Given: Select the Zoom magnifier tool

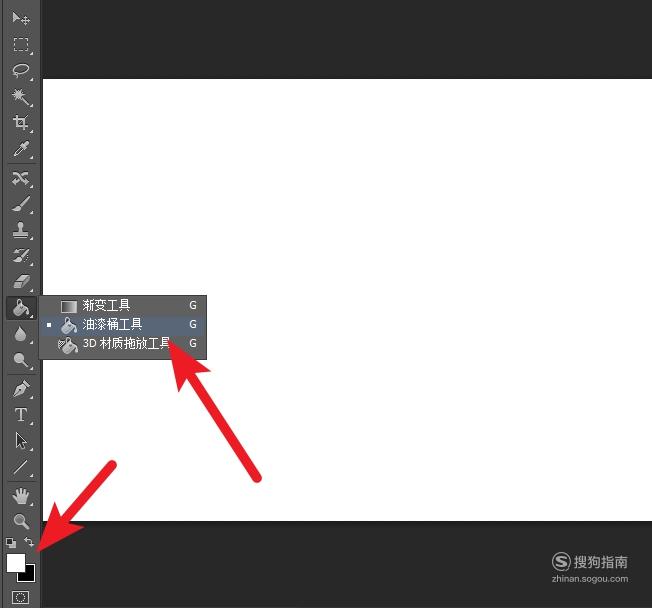Looking at the screenshot, I should click(x=21, y=521).
